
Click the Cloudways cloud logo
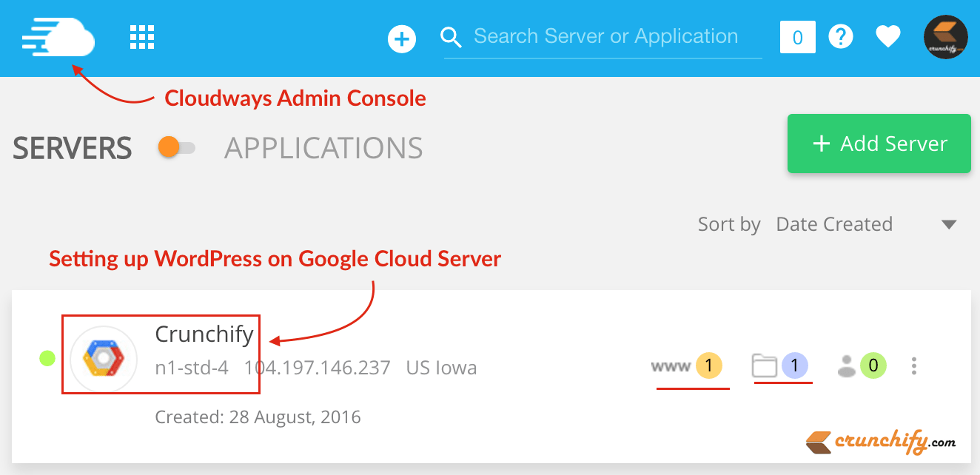click(x=58, y=37)
